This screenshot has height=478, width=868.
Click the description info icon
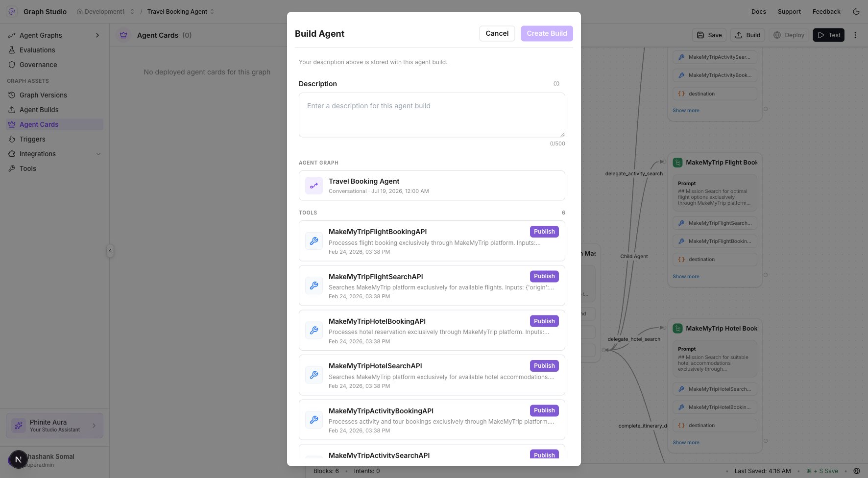556,84
